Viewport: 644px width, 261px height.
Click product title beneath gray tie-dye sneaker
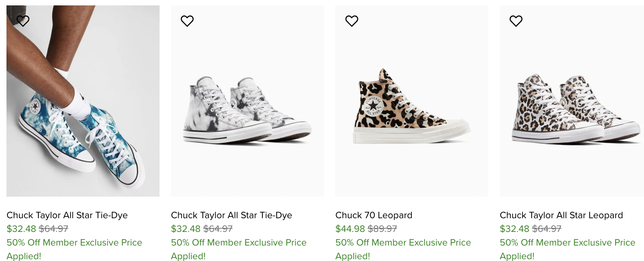click(x=231, y=215)
